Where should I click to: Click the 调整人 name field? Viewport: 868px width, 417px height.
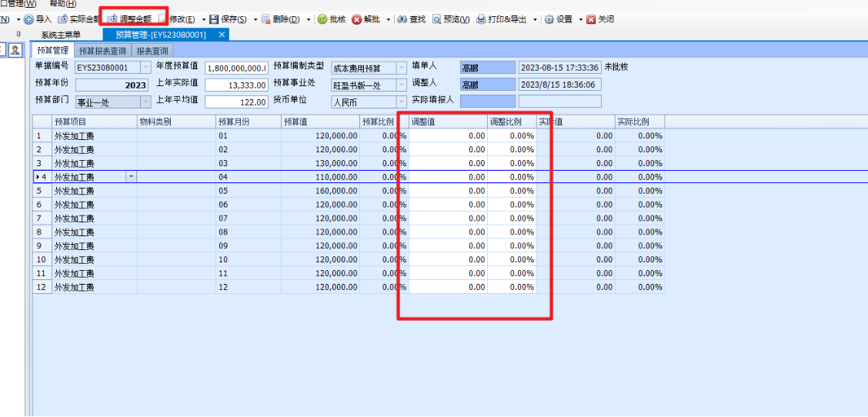tap(488, 85)
